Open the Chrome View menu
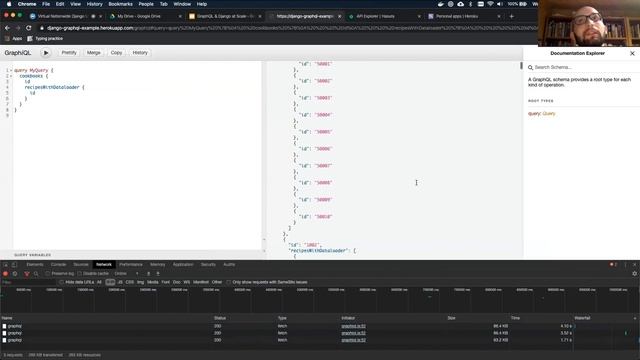Viewport: 640px width, 360px height. [76, 4]
